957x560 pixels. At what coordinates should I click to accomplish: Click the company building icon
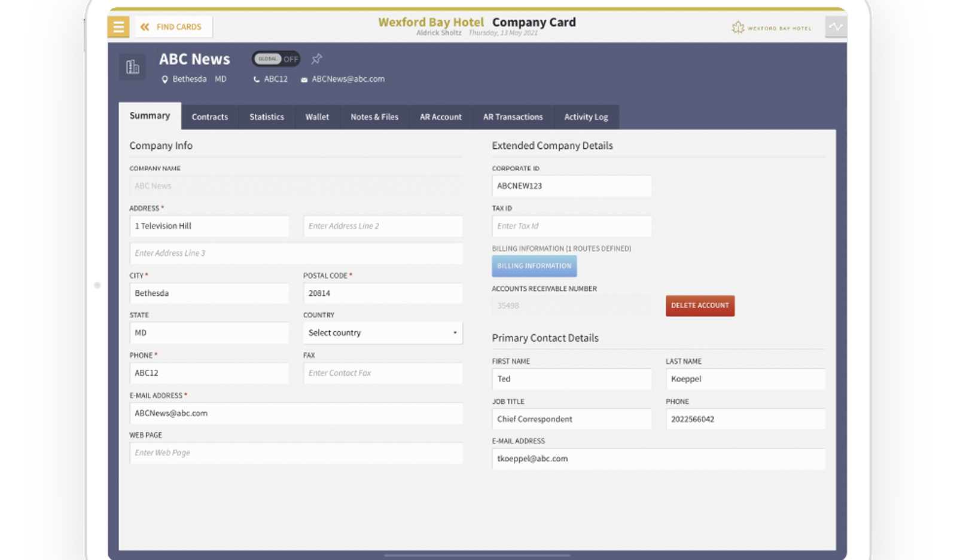(x=132, y=66)
